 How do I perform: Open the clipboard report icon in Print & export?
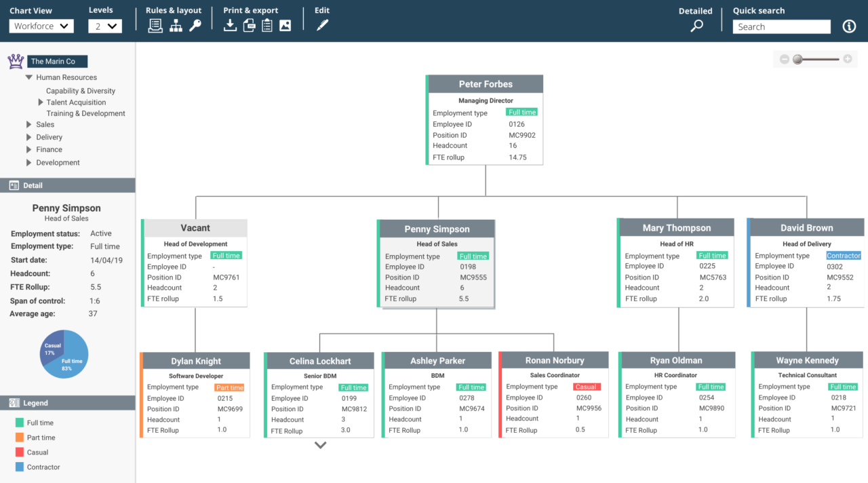269,24
